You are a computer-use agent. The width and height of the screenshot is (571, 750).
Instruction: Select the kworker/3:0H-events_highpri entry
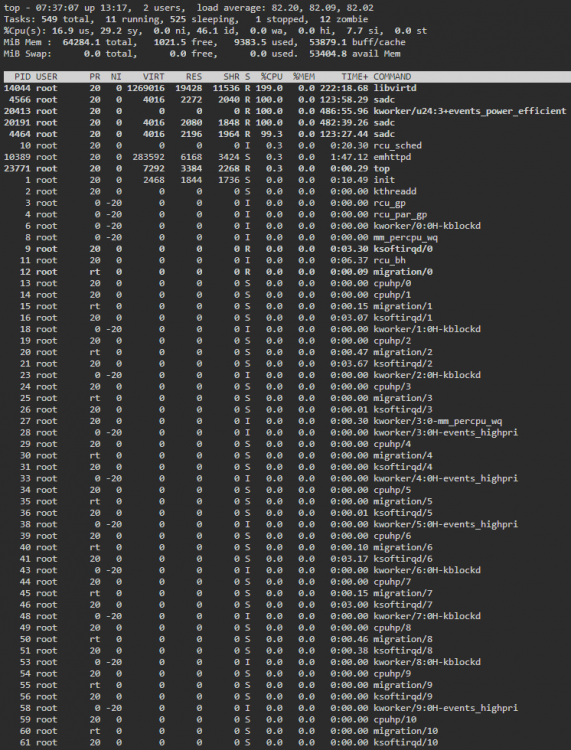point(446,432)
